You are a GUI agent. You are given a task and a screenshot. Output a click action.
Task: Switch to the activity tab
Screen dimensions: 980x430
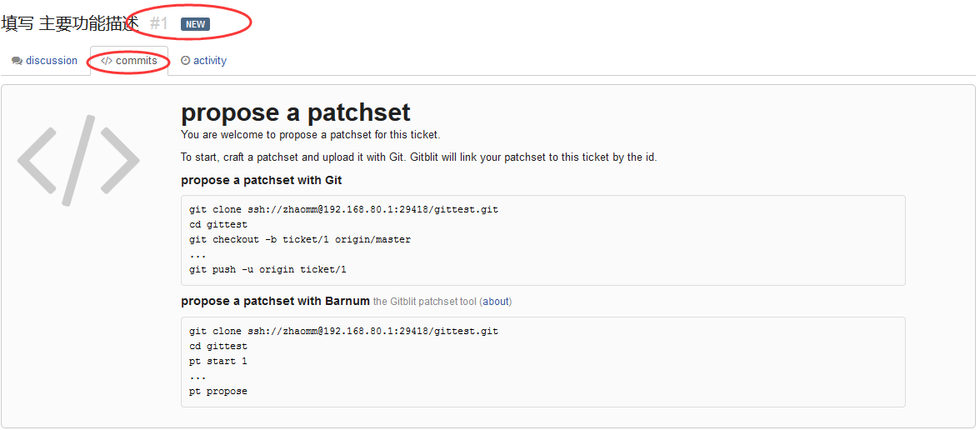point(203,61)
